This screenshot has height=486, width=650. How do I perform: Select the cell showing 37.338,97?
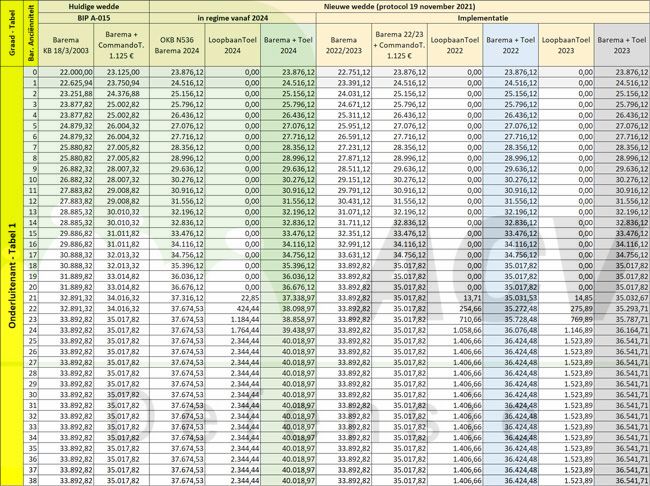[x=288, y=298]
